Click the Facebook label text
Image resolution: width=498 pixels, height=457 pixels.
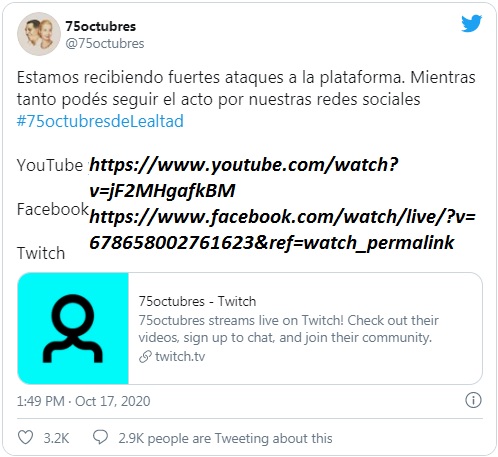click(x=53, y=209)
